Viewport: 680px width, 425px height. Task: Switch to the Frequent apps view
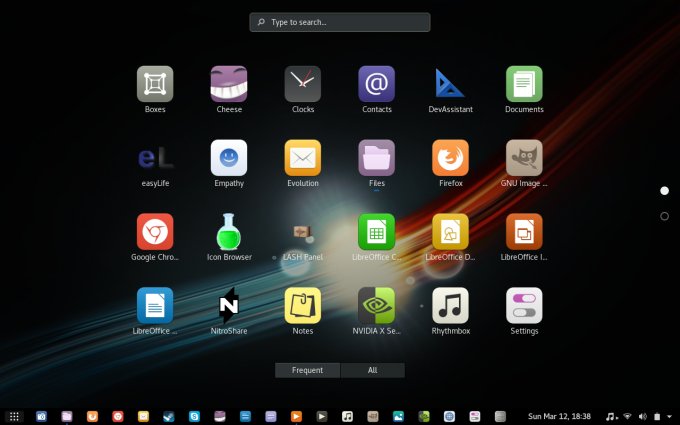[307, 370]
